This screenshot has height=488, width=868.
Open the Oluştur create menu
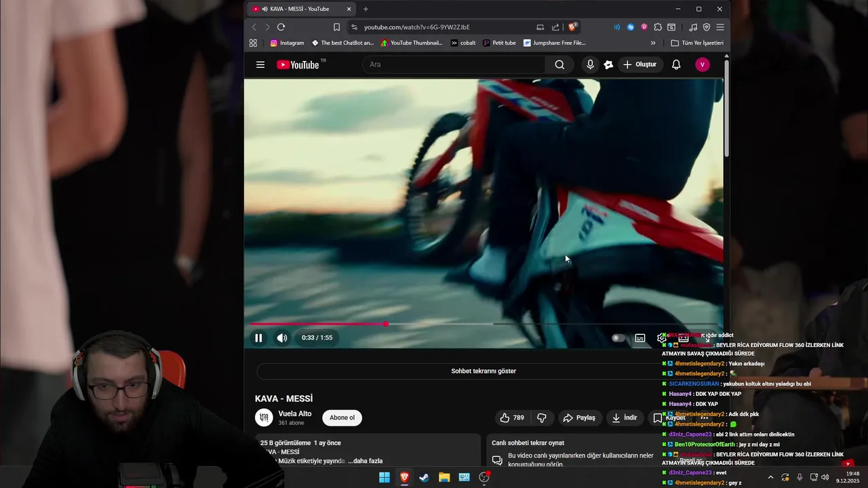point(640,64)
